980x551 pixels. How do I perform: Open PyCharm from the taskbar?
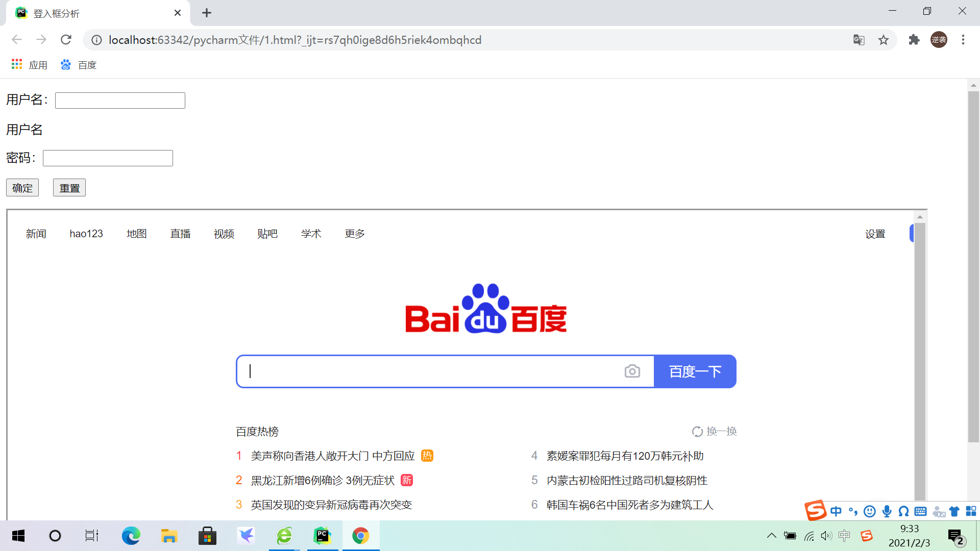point(323,536)
